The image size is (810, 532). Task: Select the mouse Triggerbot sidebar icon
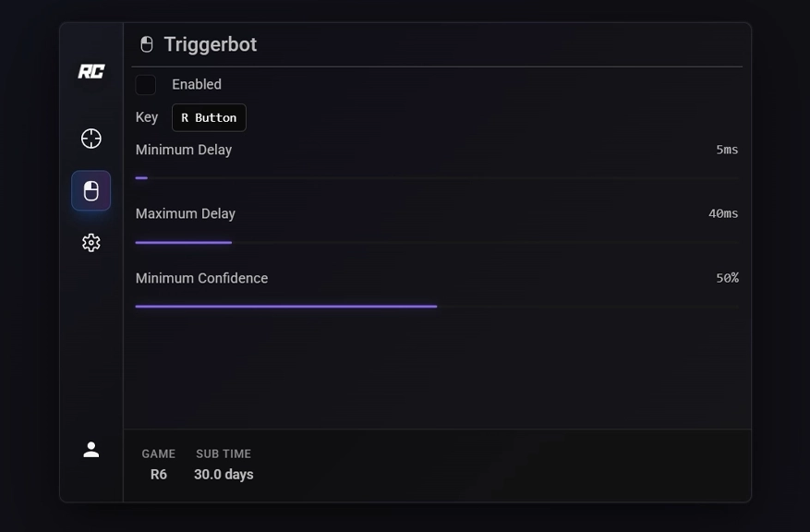[x=91, y=191]
